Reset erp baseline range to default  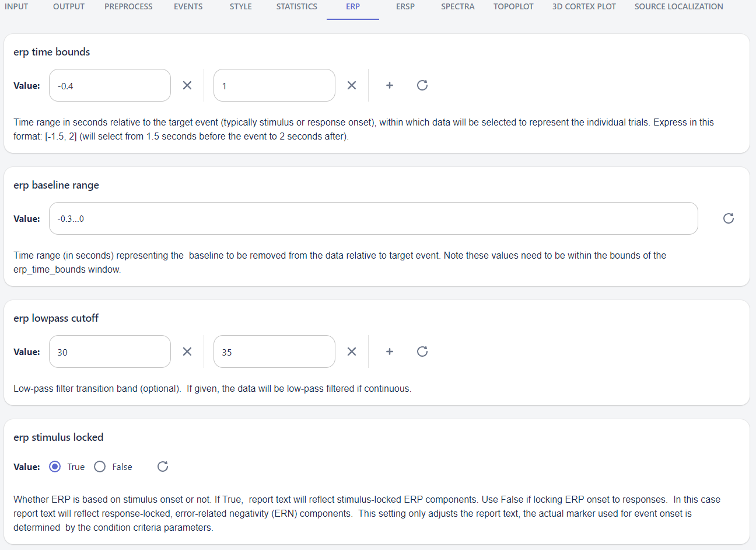[x=729, y=218]
